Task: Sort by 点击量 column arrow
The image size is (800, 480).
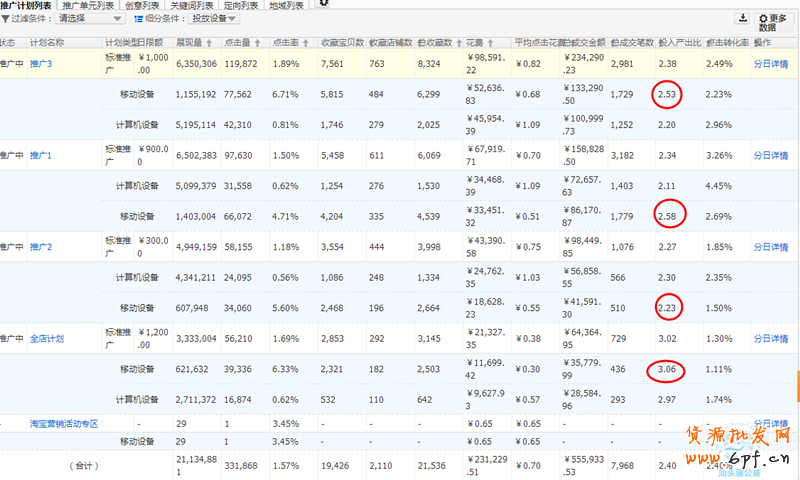Action: point(259,43)
